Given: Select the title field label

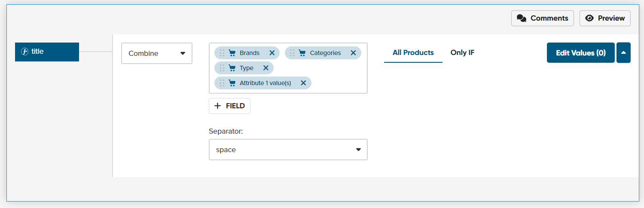Looking at the screenshot, I should [47, 52].
